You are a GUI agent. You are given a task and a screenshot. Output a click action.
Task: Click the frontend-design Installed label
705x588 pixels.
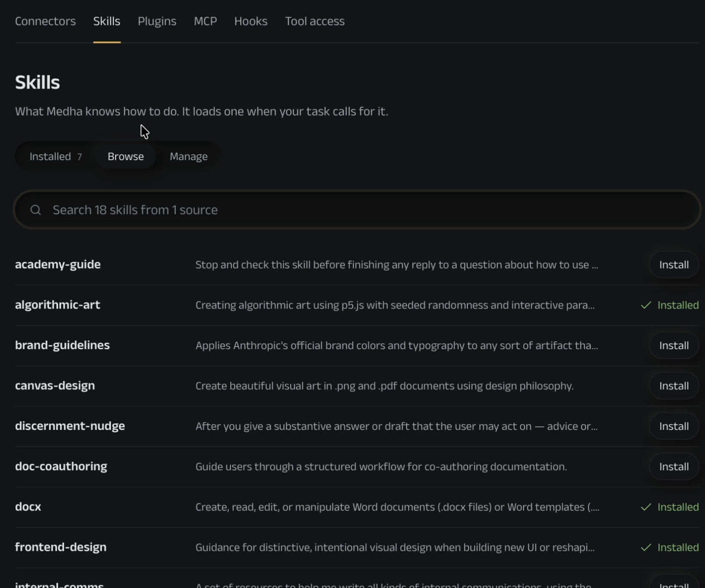[x=678, y=548]
